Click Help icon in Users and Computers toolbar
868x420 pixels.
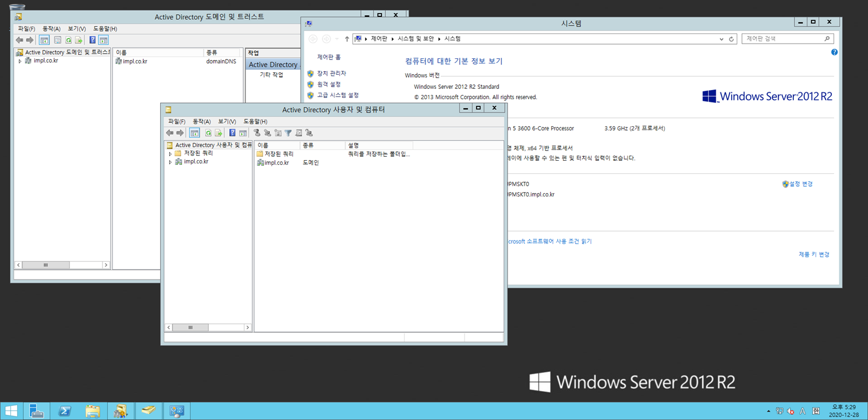pyautogui.click(x=232, y=133)
